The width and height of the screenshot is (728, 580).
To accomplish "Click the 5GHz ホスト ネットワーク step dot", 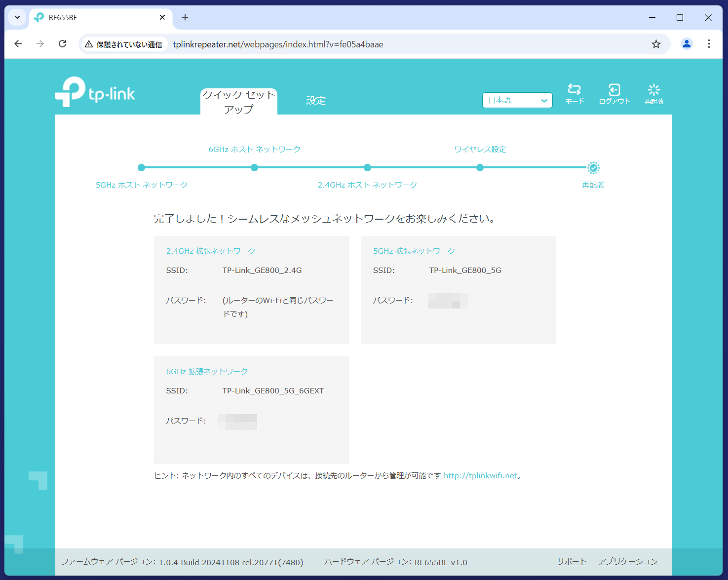I will (x=141, y=168).
